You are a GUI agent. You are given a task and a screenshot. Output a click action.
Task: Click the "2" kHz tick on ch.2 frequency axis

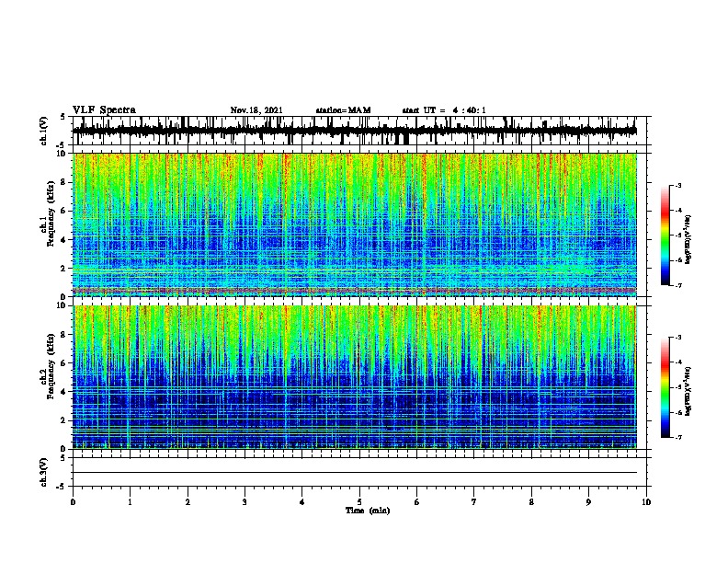64,420
